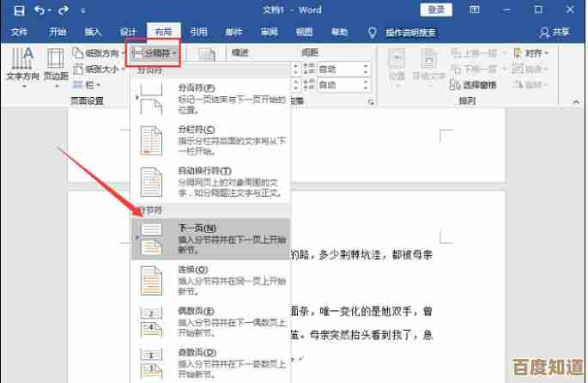Viewport: 588px width, 383px height.
Task: Choose 分页符 page break option
Action: [x=211, y=99]
